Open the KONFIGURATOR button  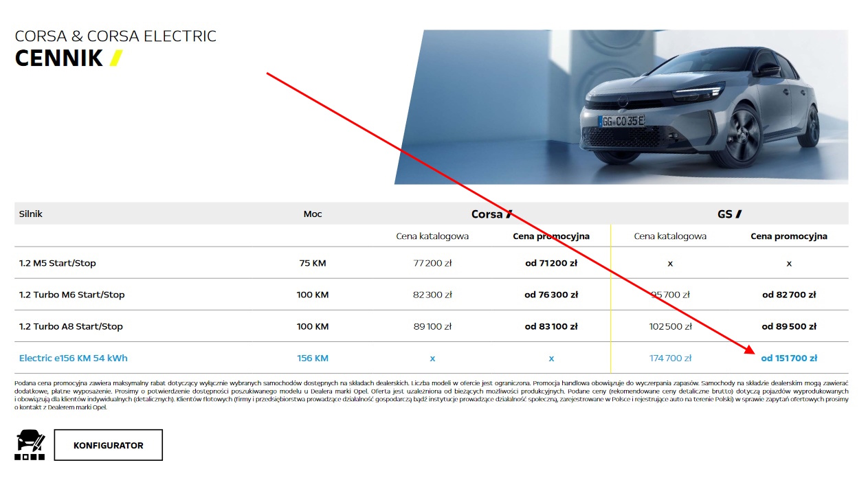(109, 445)
